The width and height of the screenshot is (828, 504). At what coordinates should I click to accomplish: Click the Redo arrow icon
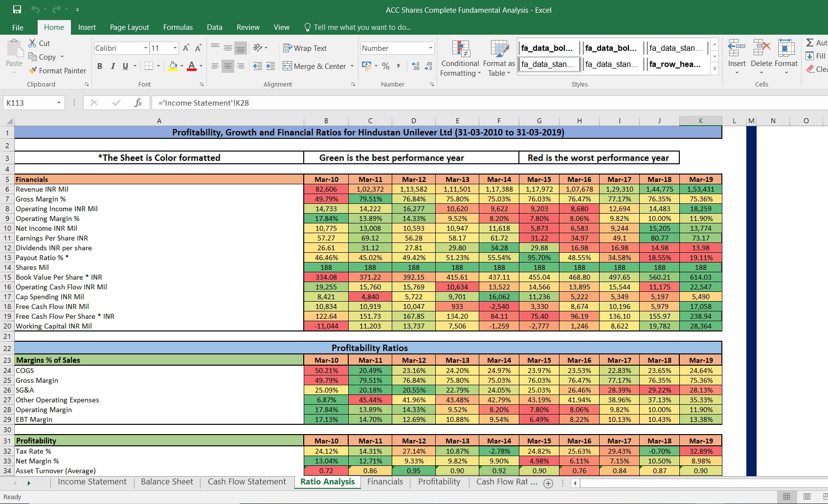(56, 9)
